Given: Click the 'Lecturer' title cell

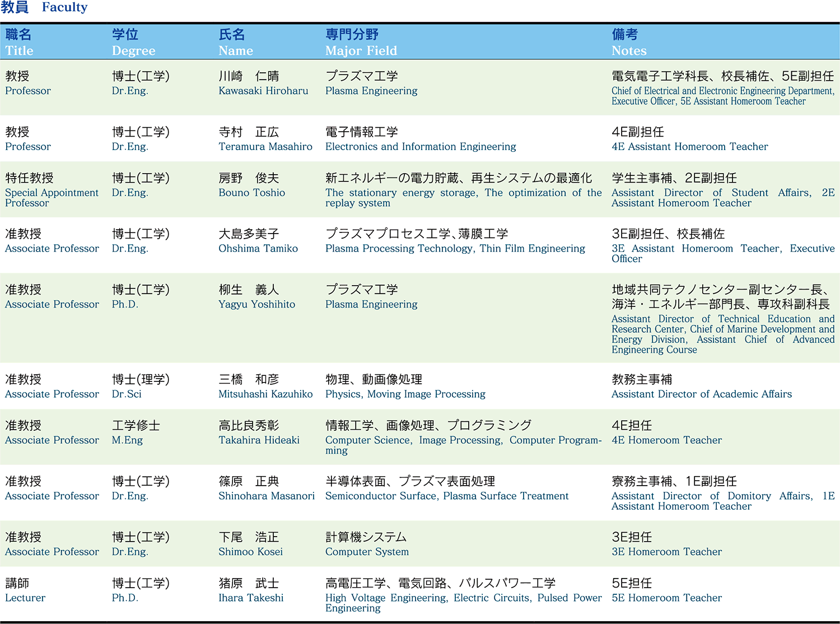Looking at the screenshot, I should click(x=25, y=598).
